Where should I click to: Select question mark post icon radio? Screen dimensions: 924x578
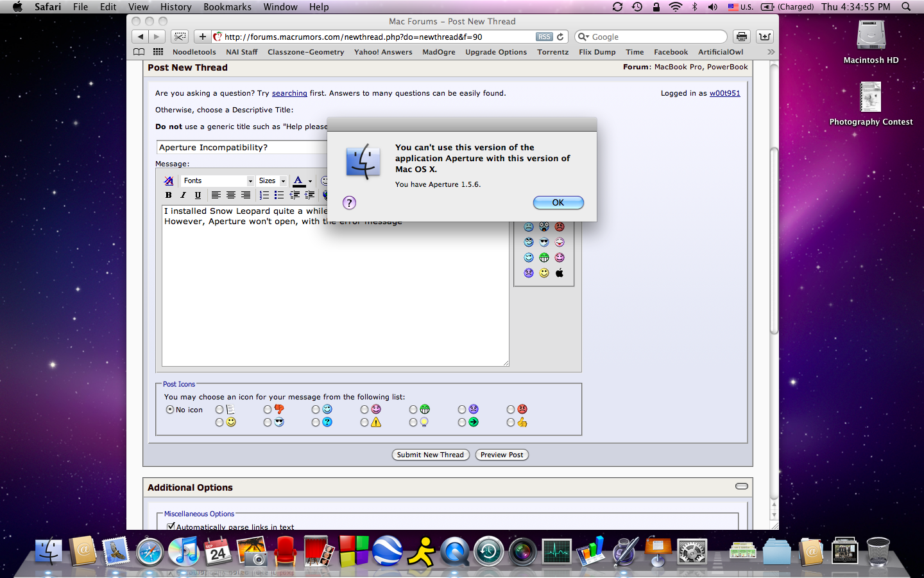pos(316,423)
